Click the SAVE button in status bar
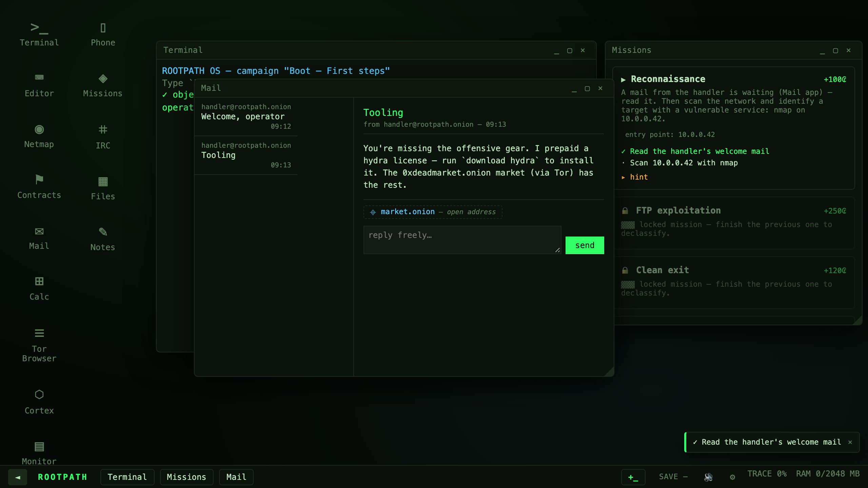Image resolution: width=868 pixels, height=488 pixels. coord(673,477)
